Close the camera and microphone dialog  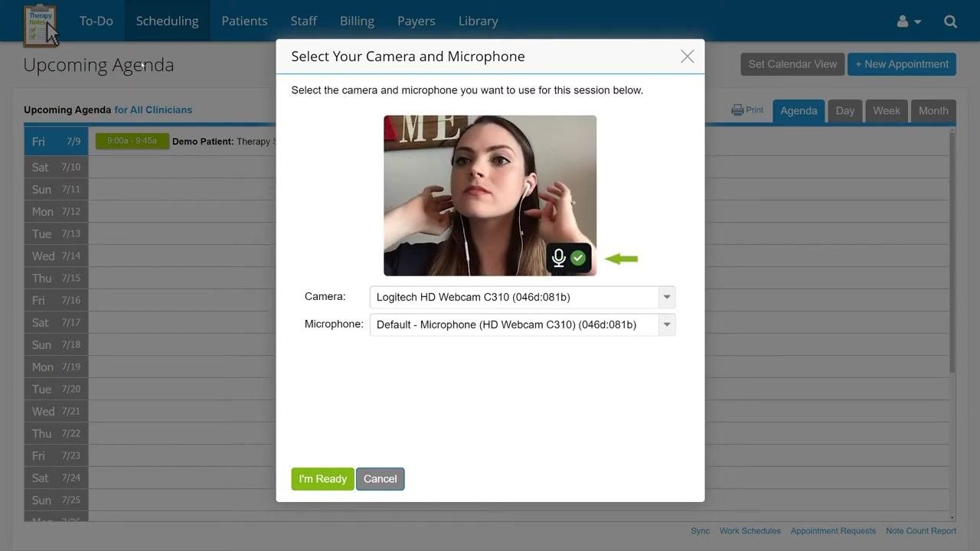click(x=688, y=56)
